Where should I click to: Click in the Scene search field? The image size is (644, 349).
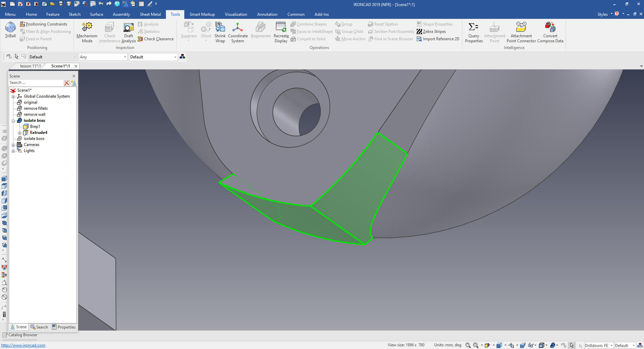tap(36, 83)
